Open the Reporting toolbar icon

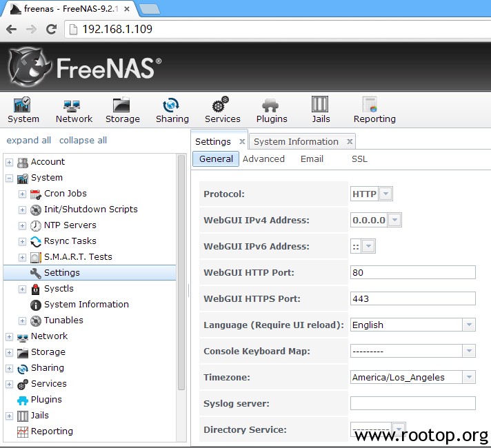[x=374, y=110]
